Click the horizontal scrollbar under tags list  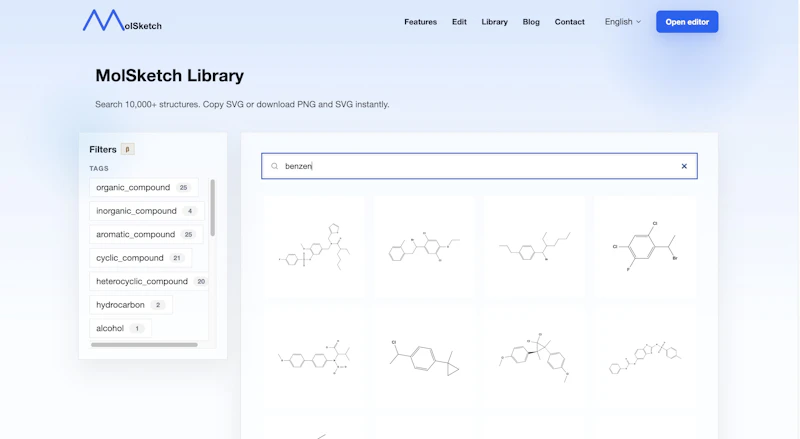coord(144,345)
